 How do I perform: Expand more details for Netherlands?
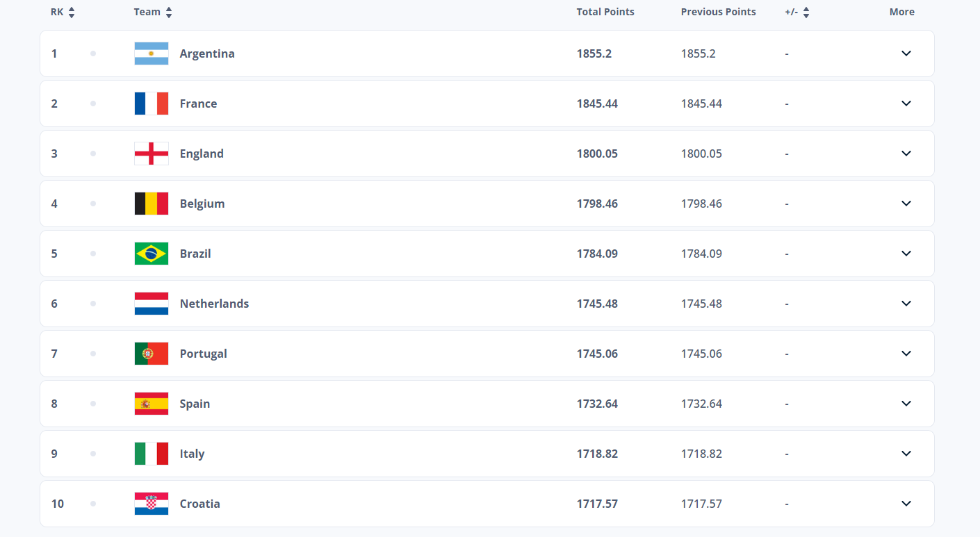pos(906,304)
